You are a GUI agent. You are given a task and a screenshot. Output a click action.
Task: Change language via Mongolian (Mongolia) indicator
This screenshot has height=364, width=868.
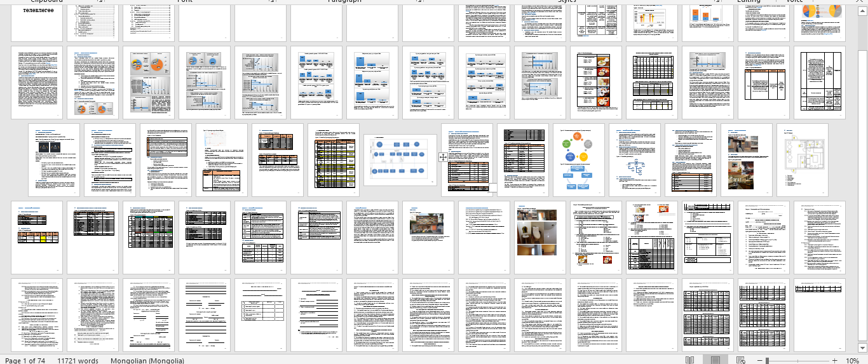pos(147,360)
